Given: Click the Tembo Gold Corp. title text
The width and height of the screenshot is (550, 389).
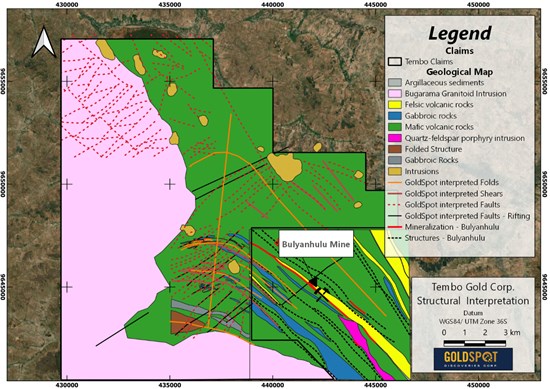Looking at the screenshot, I should pos(473,287).
